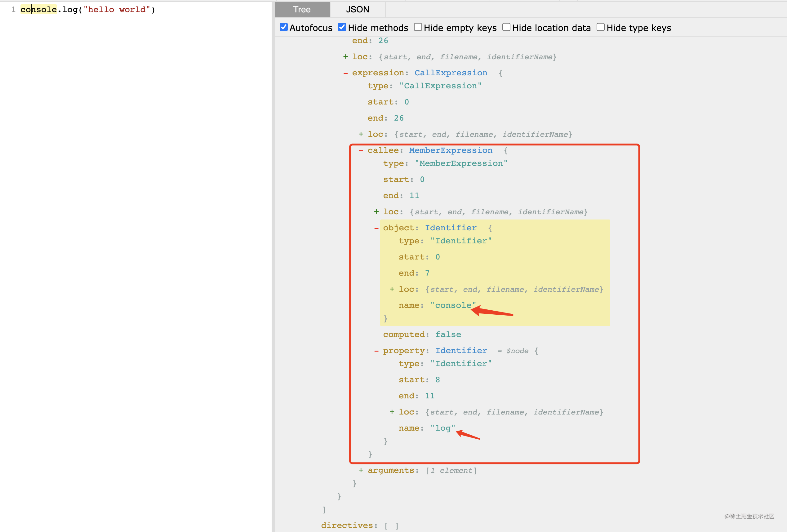787x532 pixels.
Task: Enable the Hide empty keys checkbox
Action: point(418,27)
